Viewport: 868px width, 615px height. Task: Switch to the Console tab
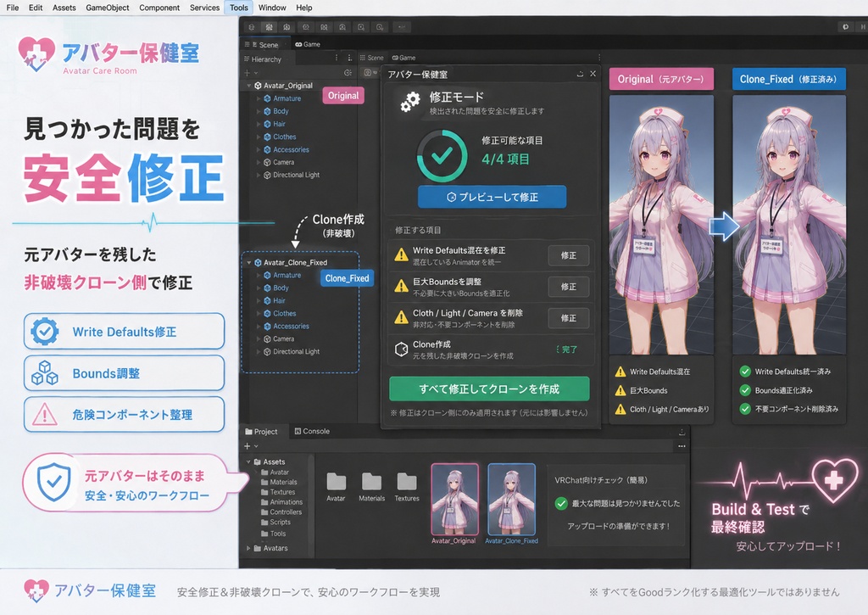312,431
